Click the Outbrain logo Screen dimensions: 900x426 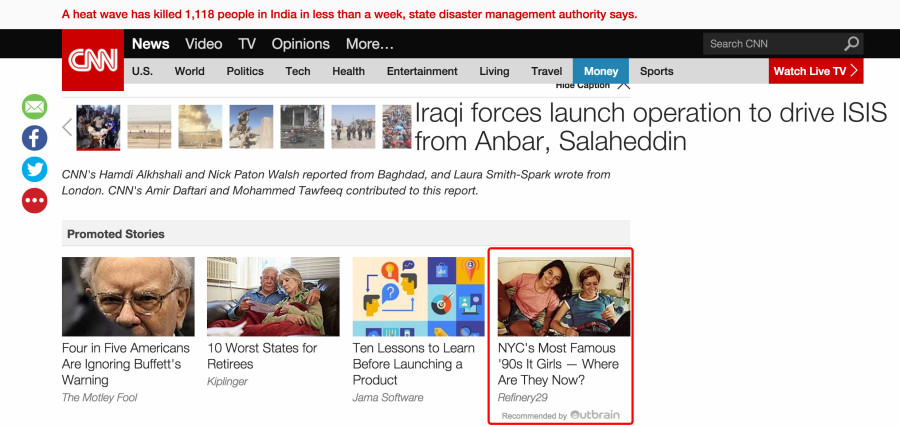coord(597,415)
